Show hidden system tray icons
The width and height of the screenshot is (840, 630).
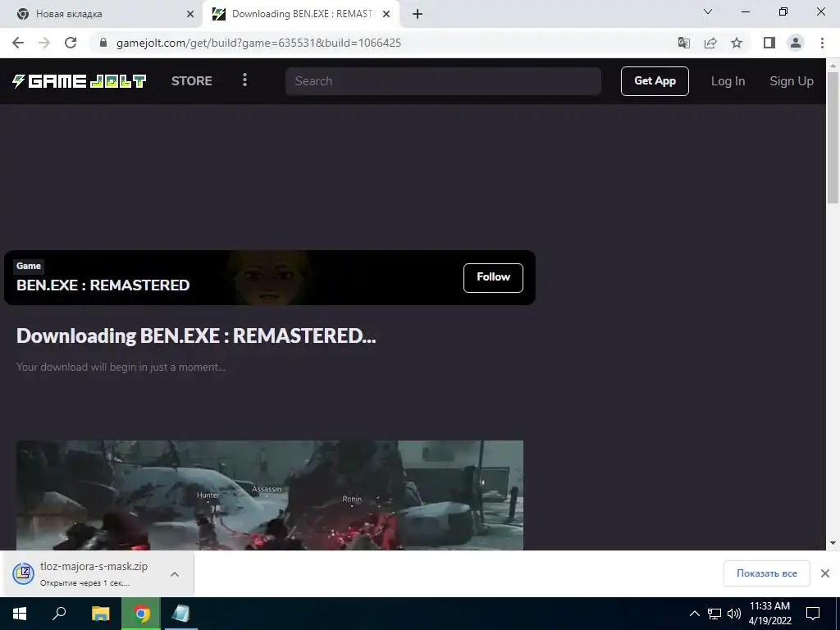[694, 614]
